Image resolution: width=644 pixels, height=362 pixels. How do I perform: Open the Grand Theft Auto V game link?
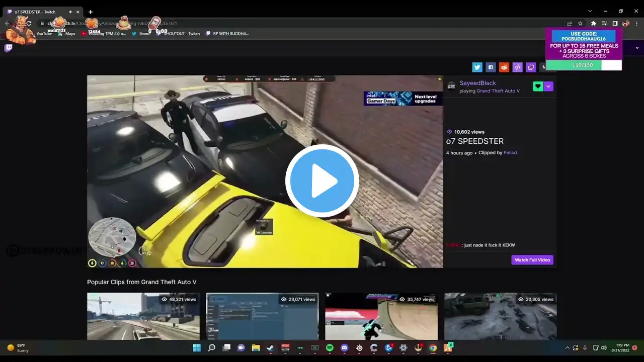pyautogui.click(x=498, y=91)
